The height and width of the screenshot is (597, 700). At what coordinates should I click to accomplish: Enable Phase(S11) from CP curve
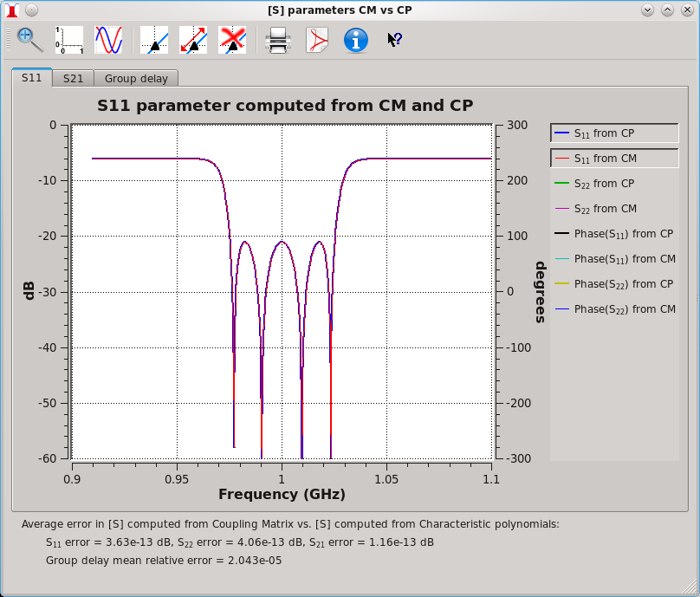(x=614, y=234)
